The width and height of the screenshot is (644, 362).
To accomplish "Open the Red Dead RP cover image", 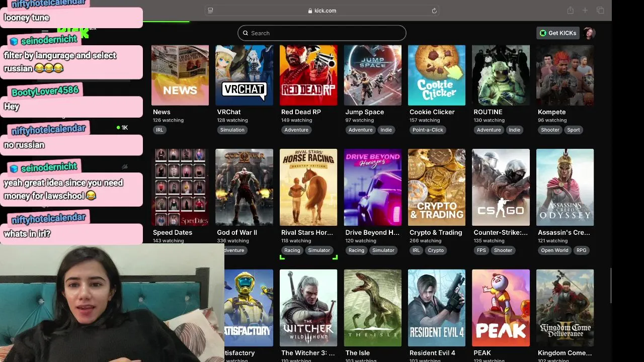I will (308, 75).
